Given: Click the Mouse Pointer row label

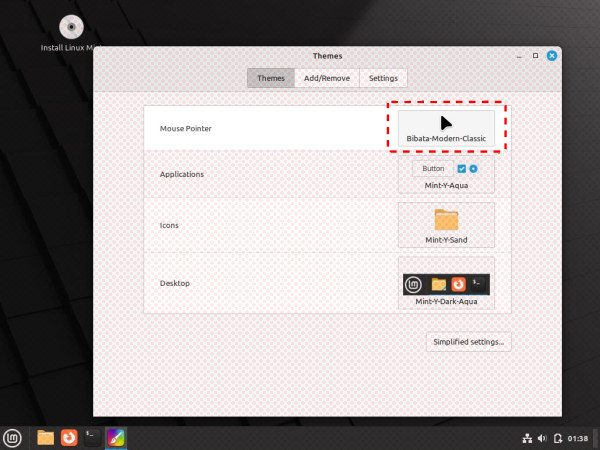Looking at the screenshot, I should point(186,129).
